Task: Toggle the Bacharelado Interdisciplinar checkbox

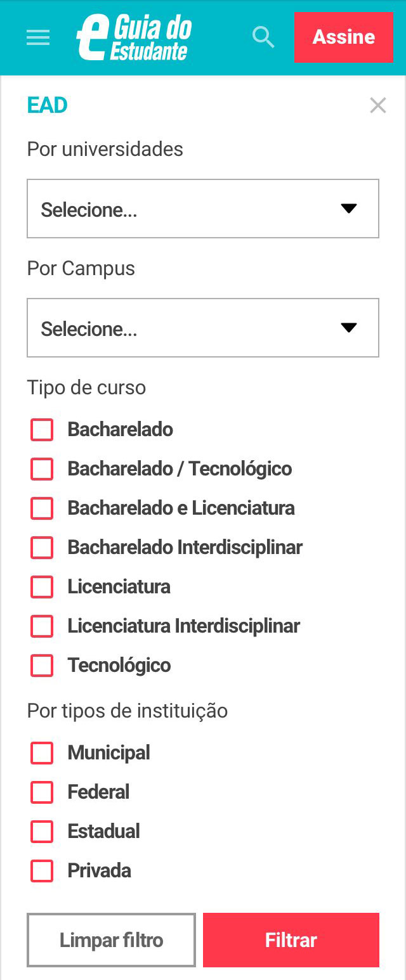Action: [x=41, y=548]
